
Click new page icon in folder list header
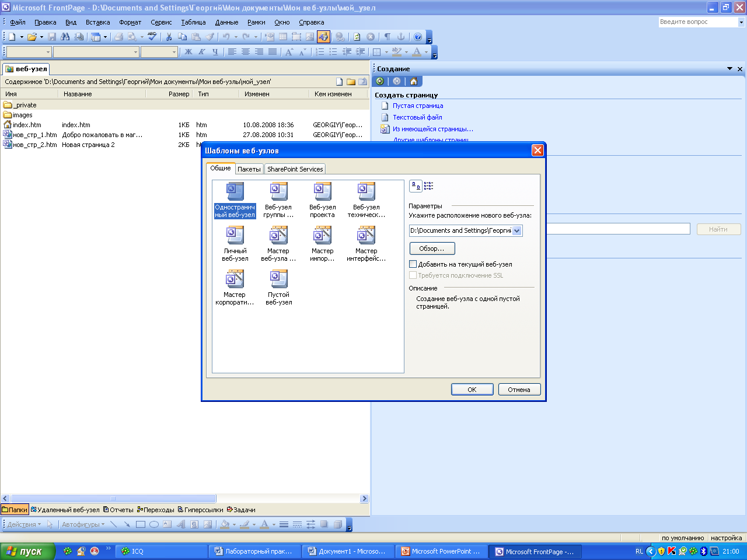pyautogui.click(x=340, y=82)
